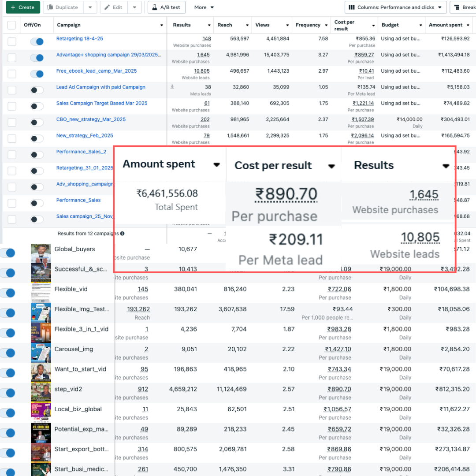The width and height of the screenshot is (476, 476).
Task: Click the columns icon in Performance and clicks button
Action: pyautogui.click(x=351, y=7)
